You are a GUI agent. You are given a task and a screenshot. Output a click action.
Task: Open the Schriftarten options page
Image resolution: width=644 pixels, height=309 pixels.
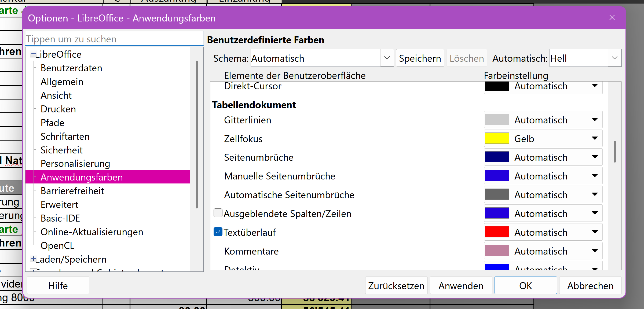65,137
